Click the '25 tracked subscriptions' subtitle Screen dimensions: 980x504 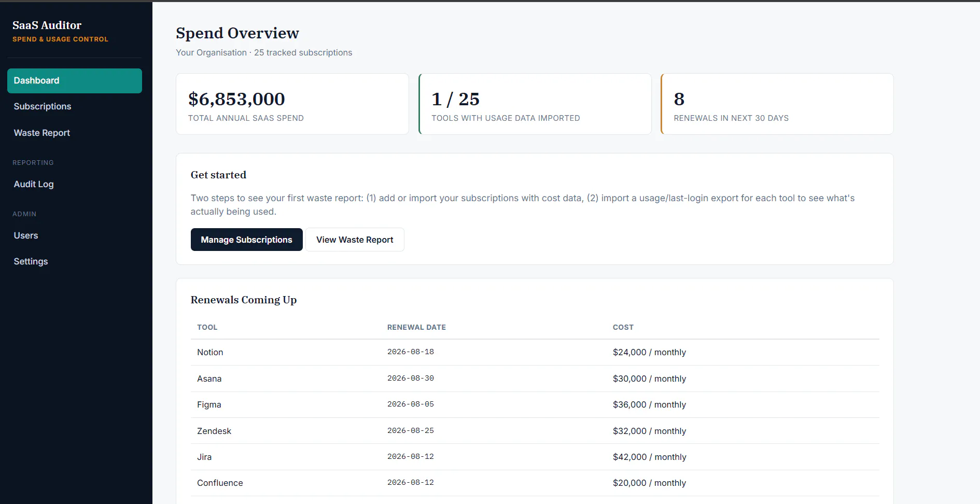303,52
